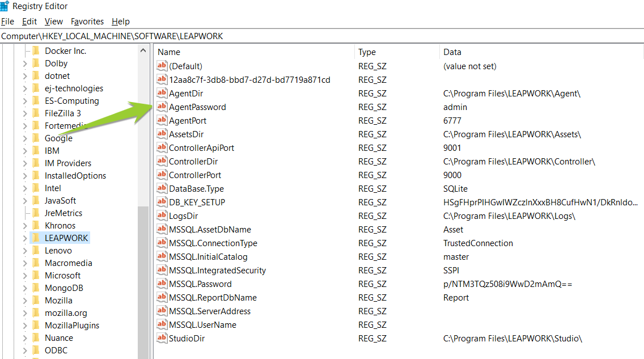This screenshot has width=644, height=359.
Task: Sort values by the Name column header
Action: tap(254, 52)
